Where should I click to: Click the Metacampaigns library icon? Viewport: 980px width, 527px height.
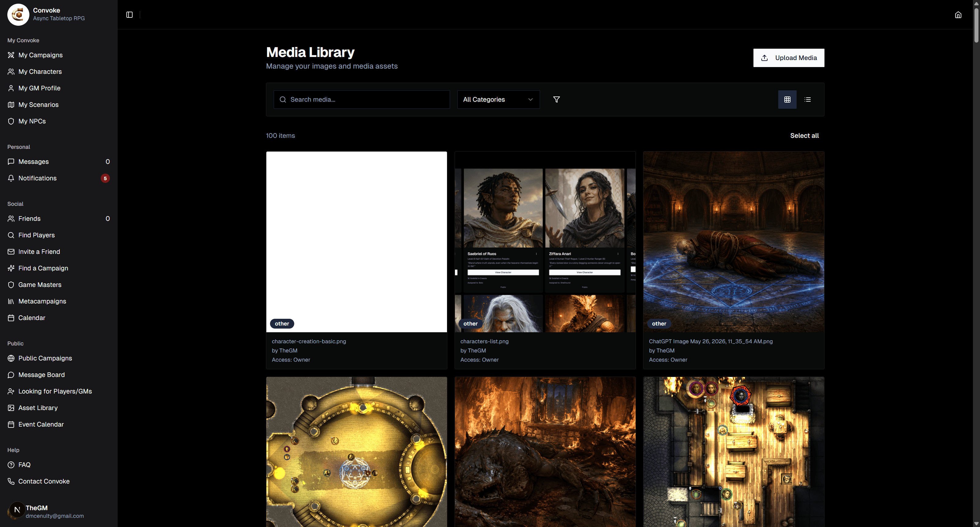11,301
